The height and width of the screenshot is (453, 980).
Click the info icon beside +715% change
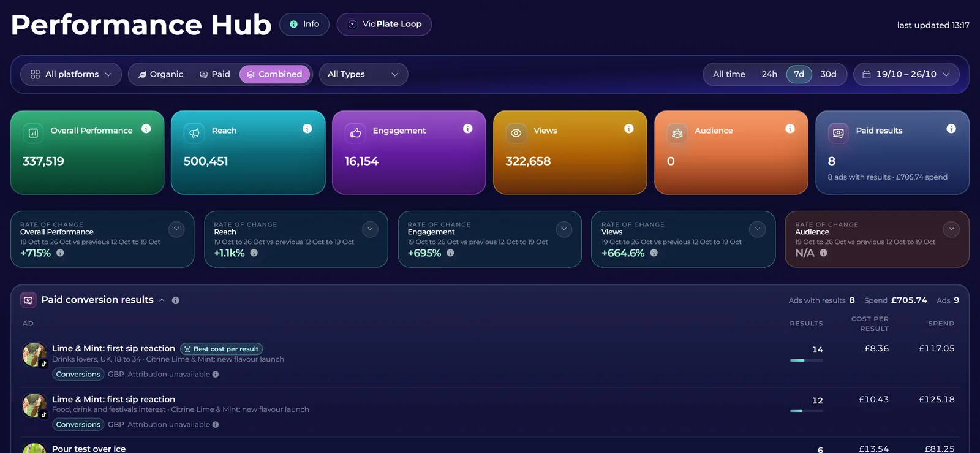(x=60, y=253)
